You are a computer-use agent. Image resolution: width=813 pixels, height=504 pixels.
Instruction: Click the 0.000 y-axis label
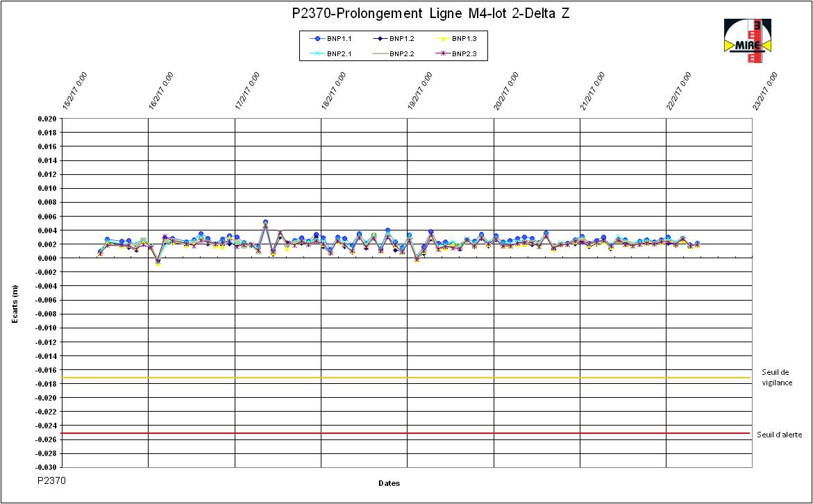point(48,258)
